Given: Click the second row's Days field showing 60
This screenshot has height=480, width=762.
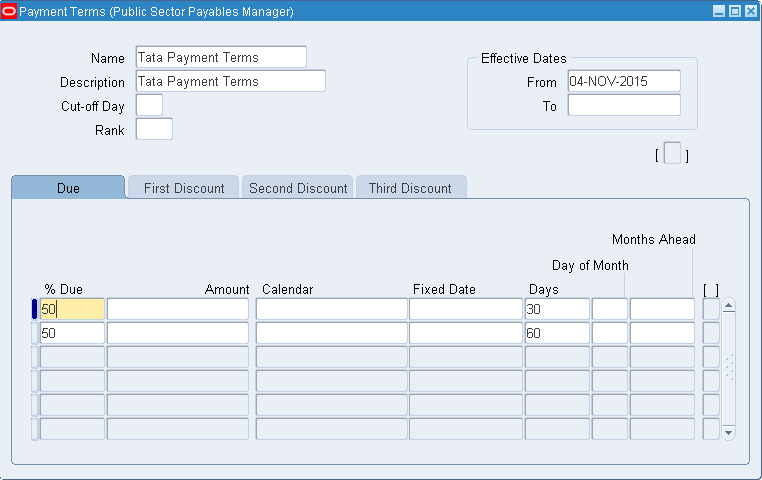Looking at the screenshot, I should click(x=557, y=333).
